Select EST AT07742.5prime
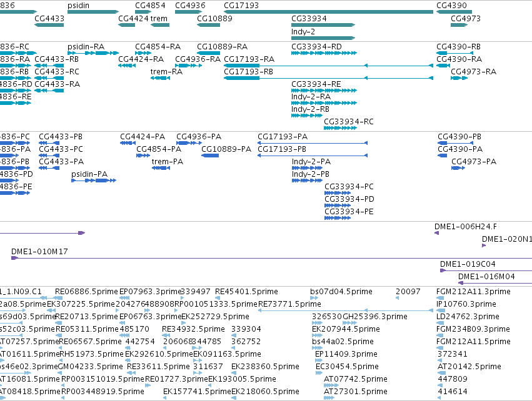Viewport: 532px width, 401px height. (356, 379)
